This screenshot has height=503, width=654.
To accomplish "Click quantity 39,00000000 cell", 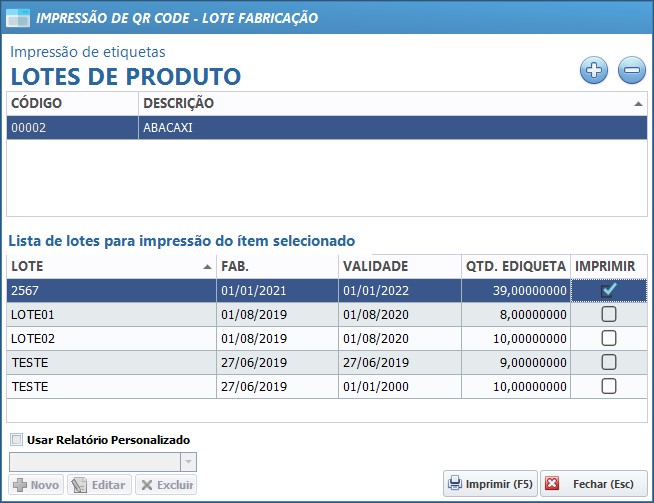I will [516, 290].
